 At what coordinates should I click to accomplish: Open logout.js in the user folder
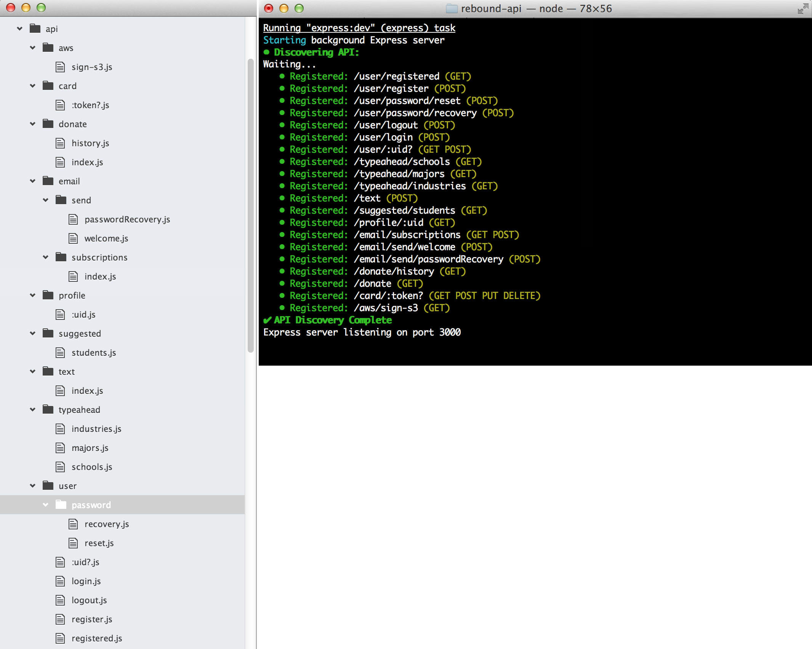point(89,600)
